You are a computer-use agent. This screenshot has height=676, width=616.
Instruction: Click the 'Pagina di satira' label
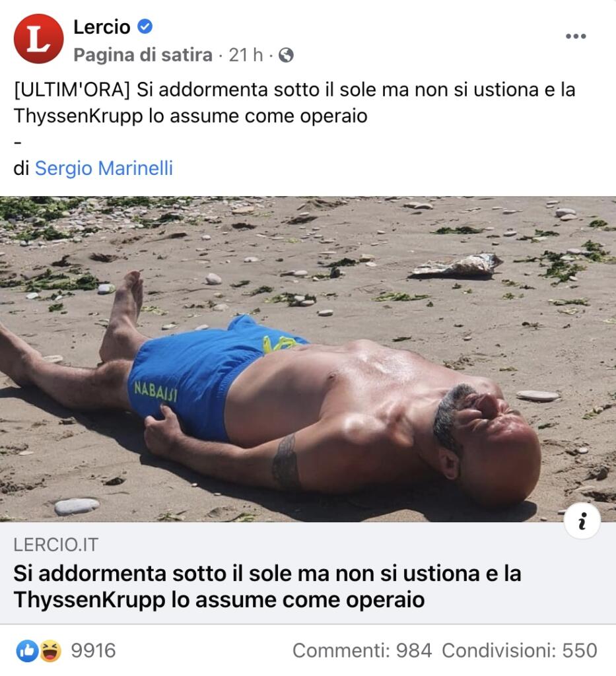point(143,55)
